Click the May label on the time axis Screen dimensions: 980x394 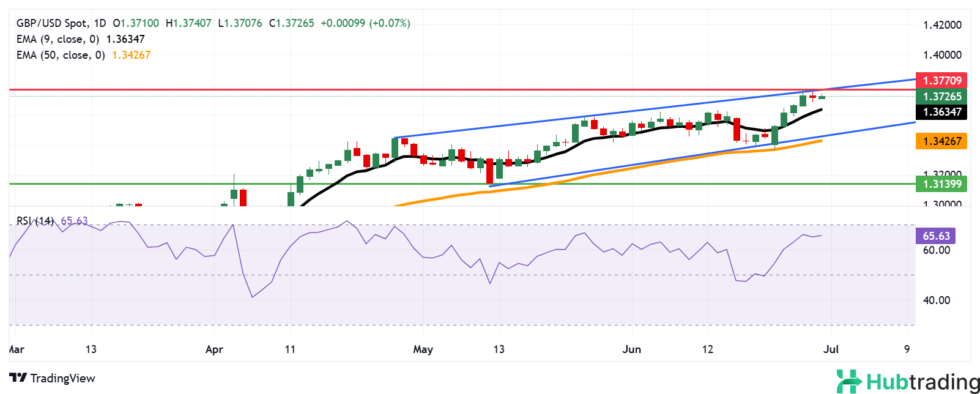tap(423, 349)
